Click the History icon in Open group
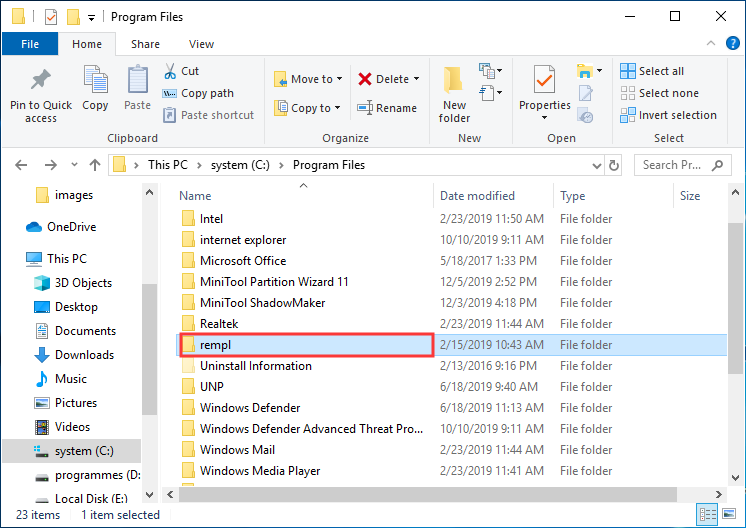Viewport: 746px width, 528px height. pyautogui.click(x=585, y=115)
